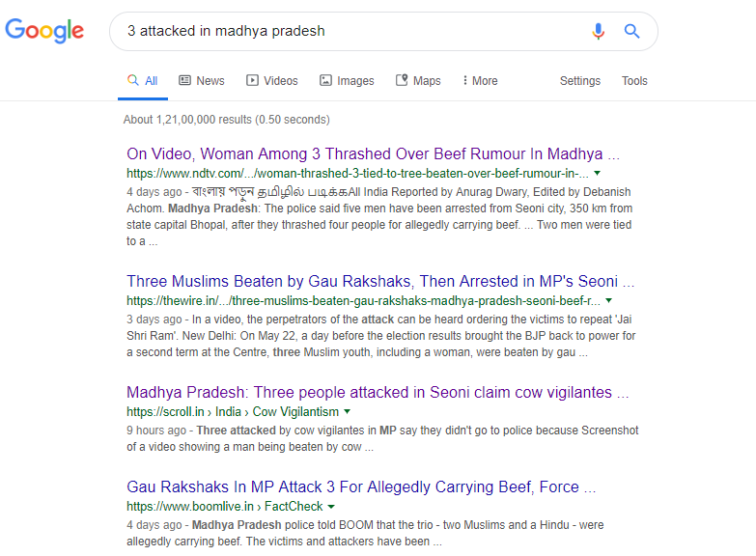Click the Videos tab play icon
756x556 pixels.
click(252, 80)
